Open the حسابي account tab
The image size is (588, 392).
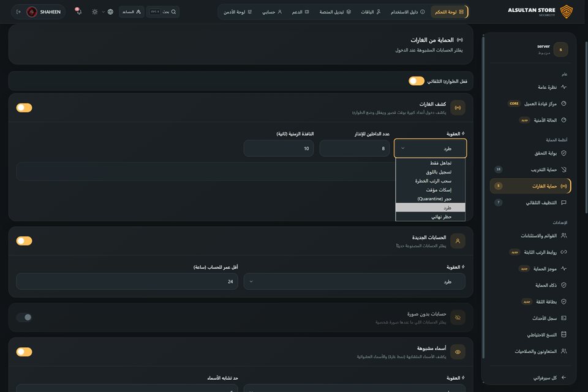[272, 12]
